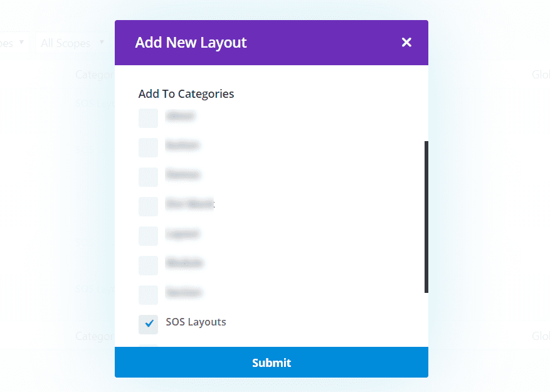Tick the first blurred category checkbox
This screenshot has height=392, width=550.
148,118
